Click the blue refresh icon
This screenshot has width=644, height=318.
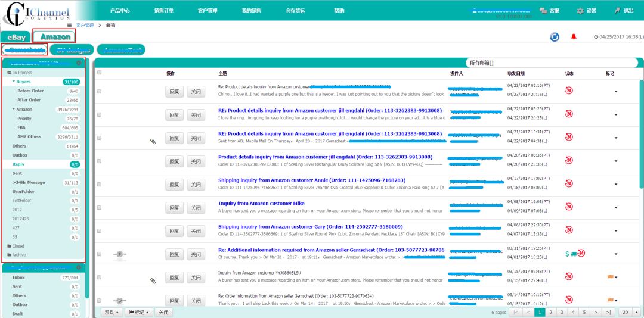555,37
